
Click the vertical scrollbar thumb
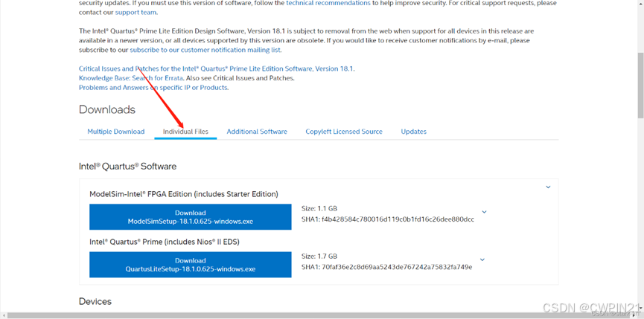[640, 84]
